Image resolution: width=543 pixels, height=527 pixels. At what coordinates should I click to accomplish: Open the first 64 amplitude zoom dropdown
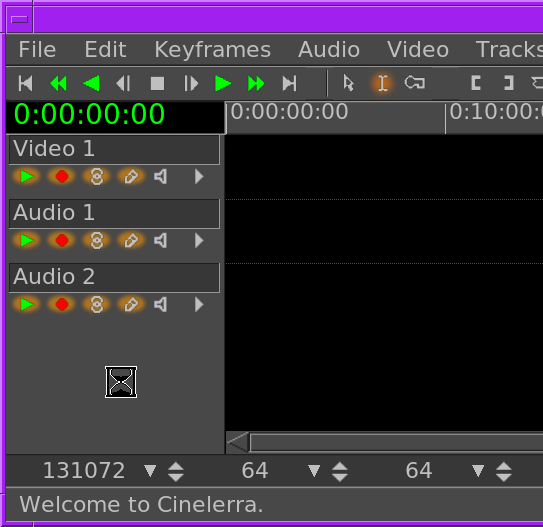[x=314, y=471]
